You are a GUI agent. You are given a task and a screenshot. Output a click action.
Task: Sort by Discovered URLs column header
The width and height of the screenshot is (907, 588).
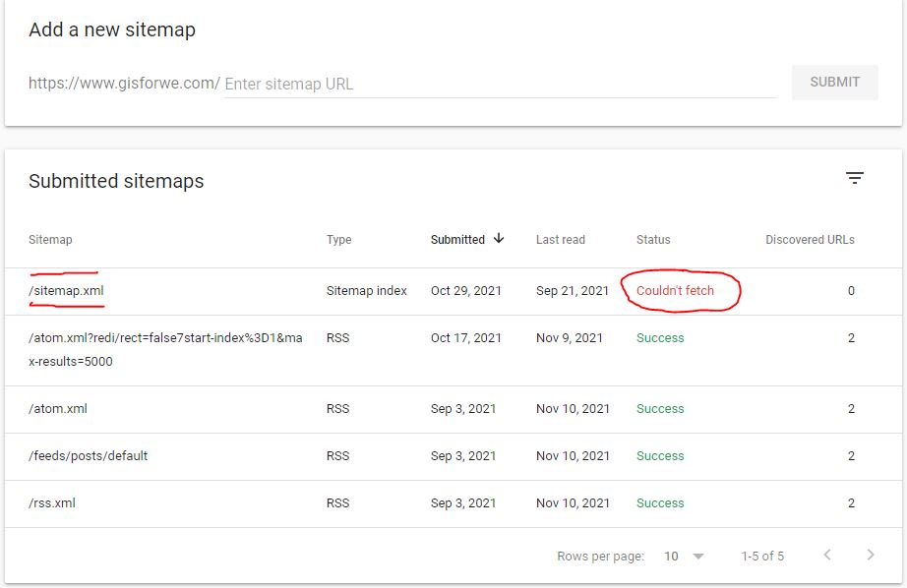click(x=810, y=239)
